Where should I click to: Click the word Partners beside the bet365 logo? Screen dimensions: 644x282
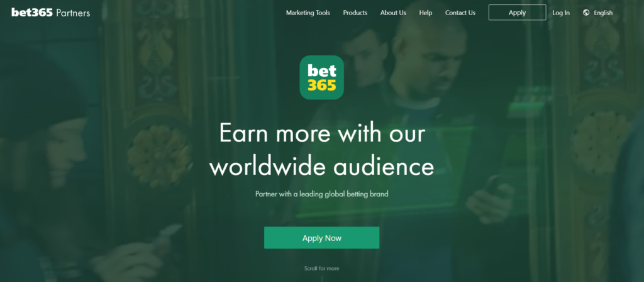tap(73, 13)
